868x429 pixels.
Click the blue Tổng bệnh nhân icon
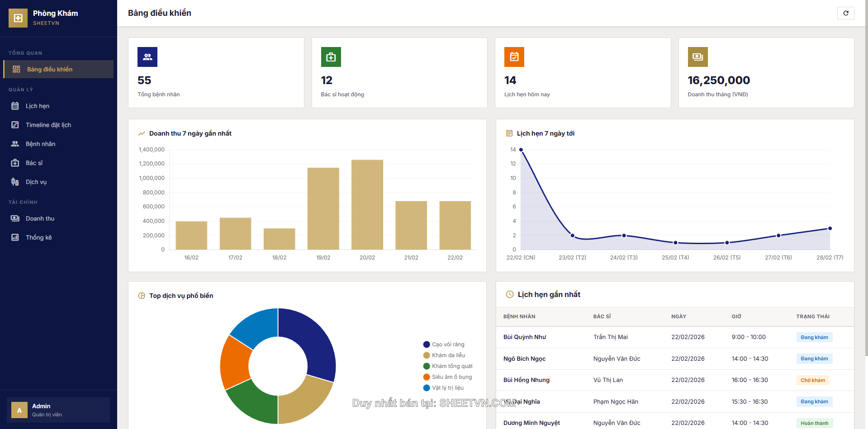[x=147, y=57]
